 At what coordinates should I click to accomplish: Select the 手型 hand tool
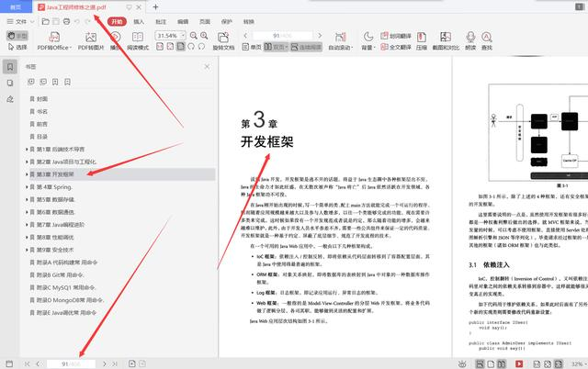(x=17, y=36)
